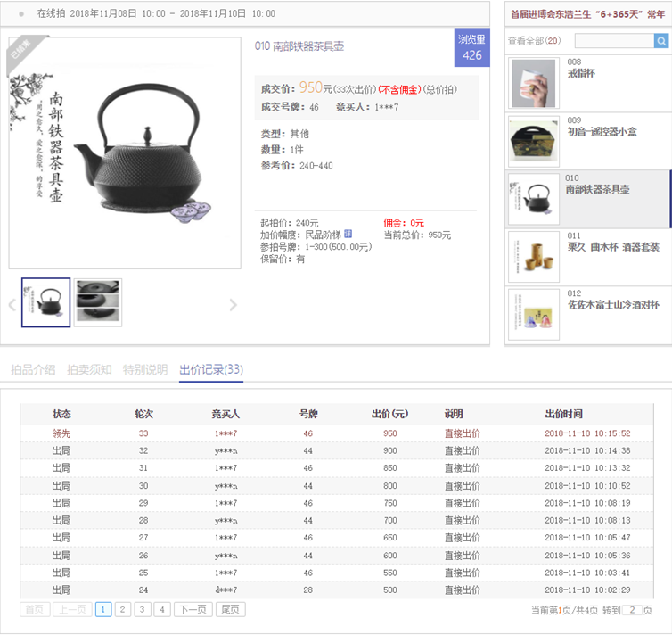Click 查看全部(20) link
This screenshot has height=635, width=672.
pos(534,41)
